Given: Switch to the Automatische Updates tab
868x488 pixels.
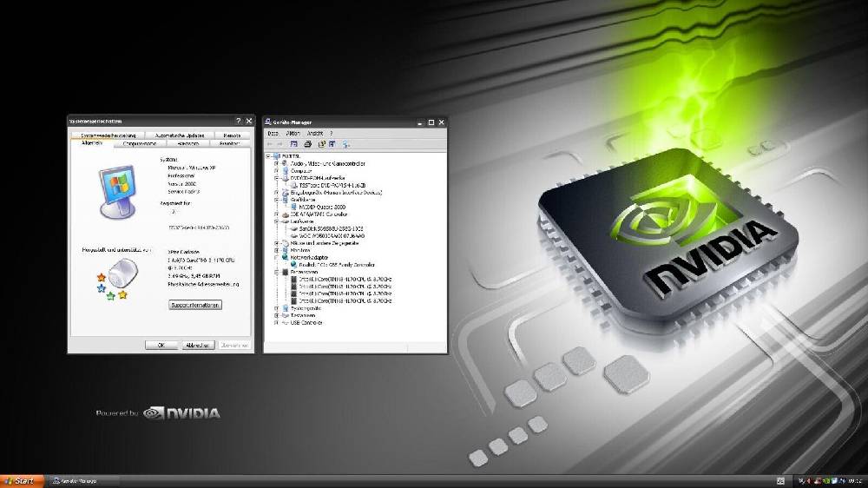Looking at the screenshot, I should (x=180, y=135).
